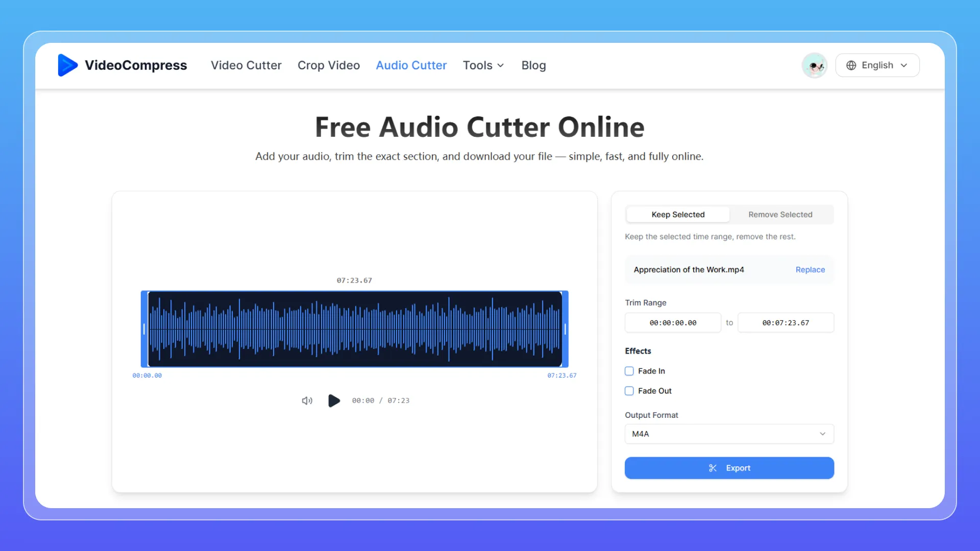The image size is (980, 551).
Task: Click the middle of the audio waveform
Action: tap(355, 329)
